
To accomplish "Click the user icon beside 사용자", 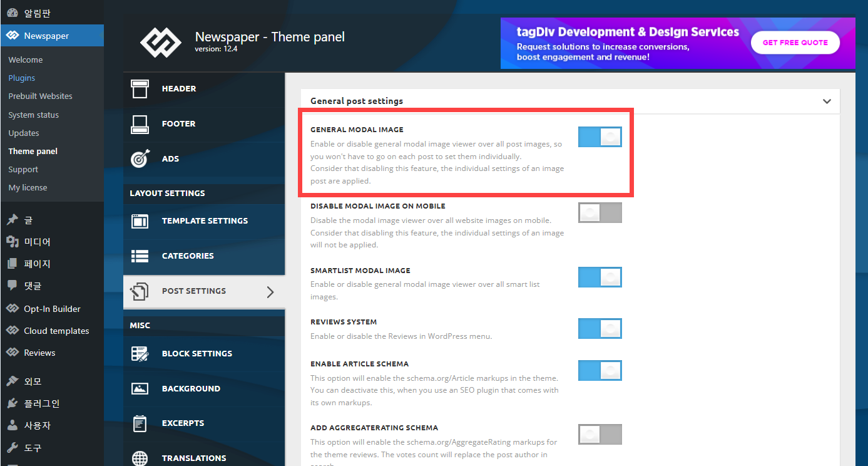I will coord(12,425).
